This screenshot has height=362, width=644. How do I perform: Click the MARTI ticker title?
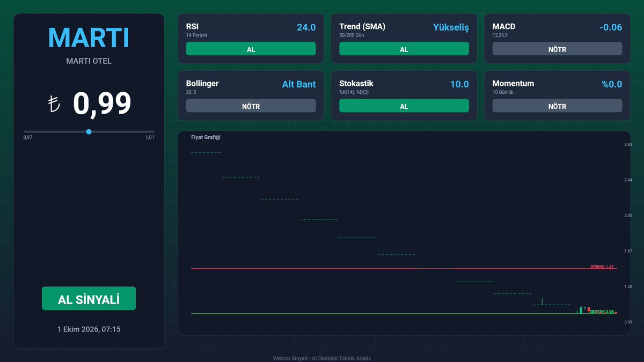coord(89,38)
